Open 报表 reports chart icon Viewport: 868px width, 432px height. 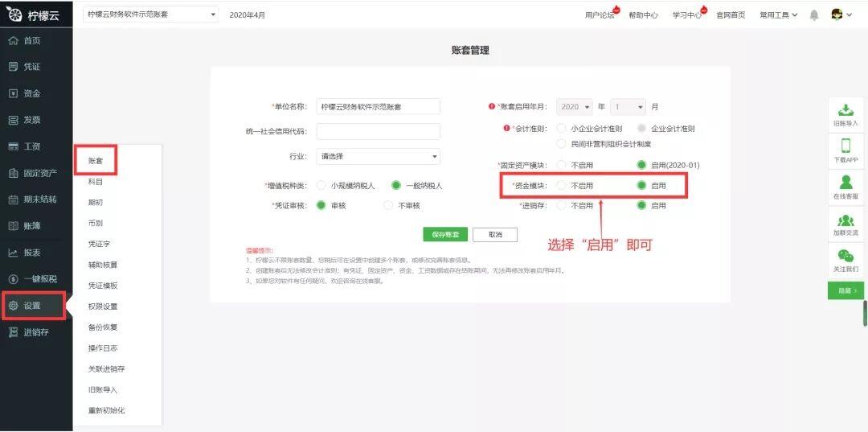click(14, 253)
